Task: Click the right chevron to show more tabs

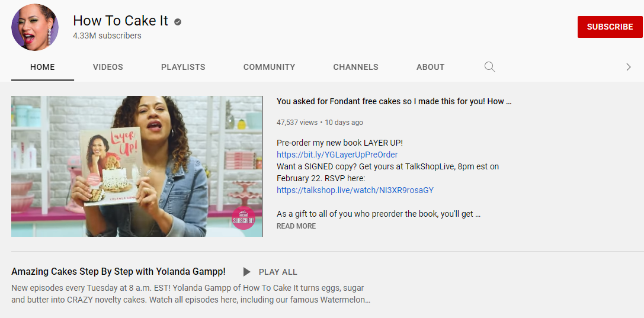Action: tap(628, 67)
